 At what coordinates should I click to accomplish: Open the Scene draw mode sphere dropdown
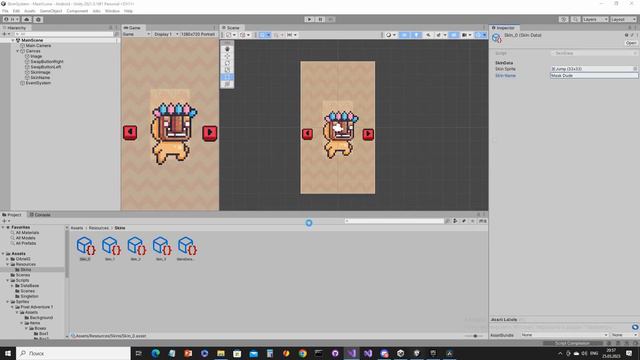(x=391, y=35)
